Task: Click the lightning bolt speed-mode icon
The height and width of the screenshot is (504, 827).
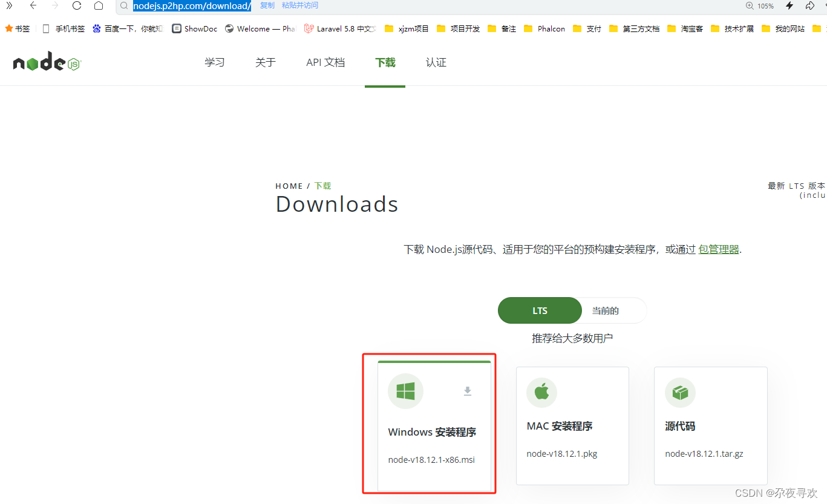Action: point(789,5)
